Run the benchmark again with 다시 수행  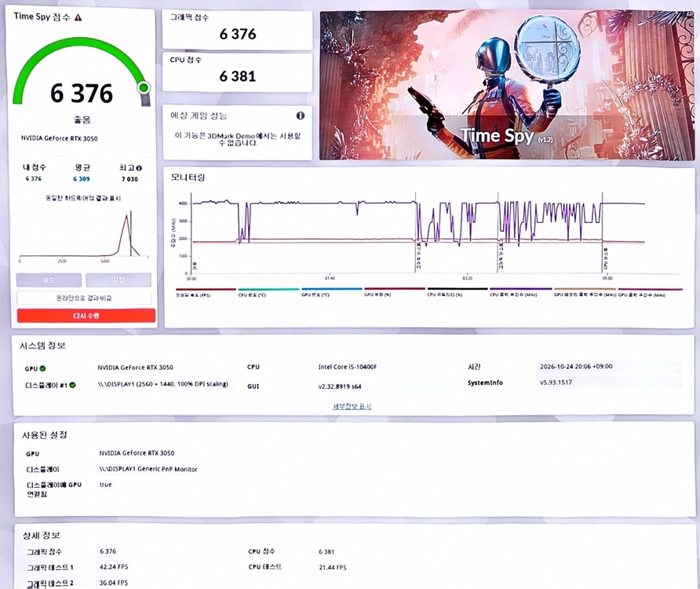coord(86,316)
